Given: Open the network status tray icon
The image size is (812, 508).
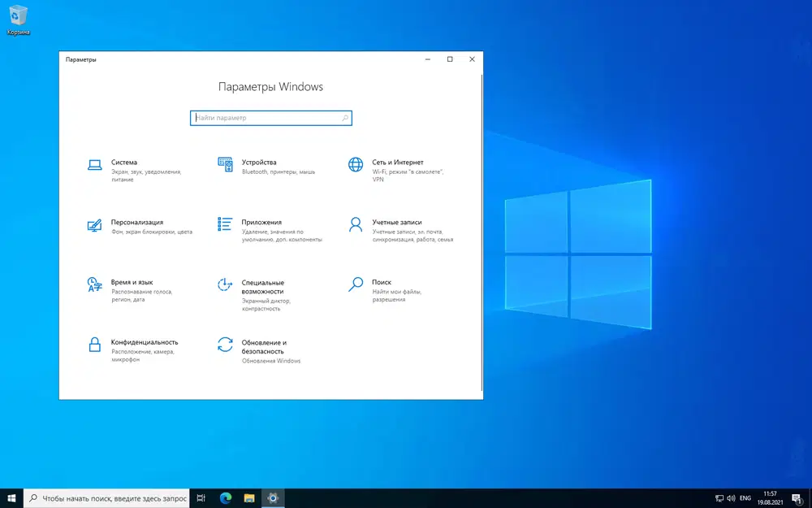Looking at the screenshot, I should 719,499.
